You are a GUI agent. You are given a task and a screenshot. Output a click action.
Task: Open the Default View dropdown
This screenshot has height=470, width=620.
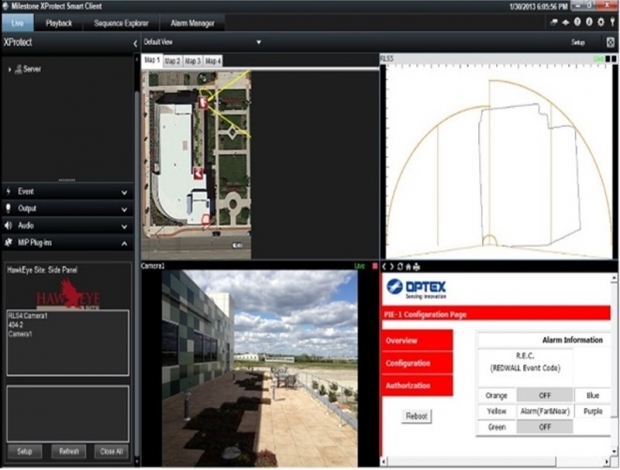(x=258, y=42)
